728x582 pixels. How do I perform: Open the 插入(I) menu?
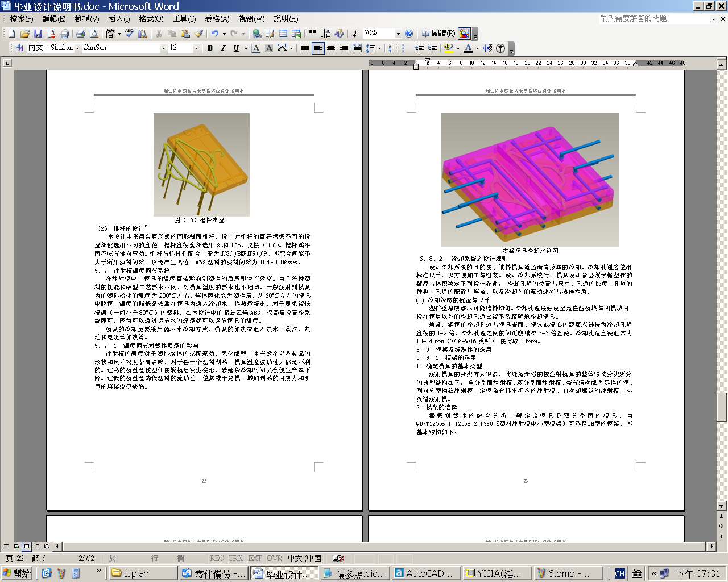pos(119,19)
